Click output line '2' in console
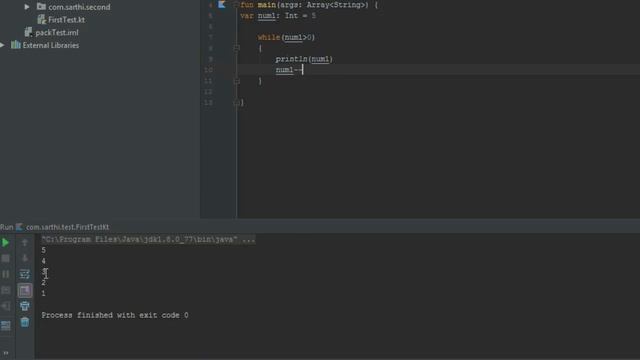 (x=44, y=283)
